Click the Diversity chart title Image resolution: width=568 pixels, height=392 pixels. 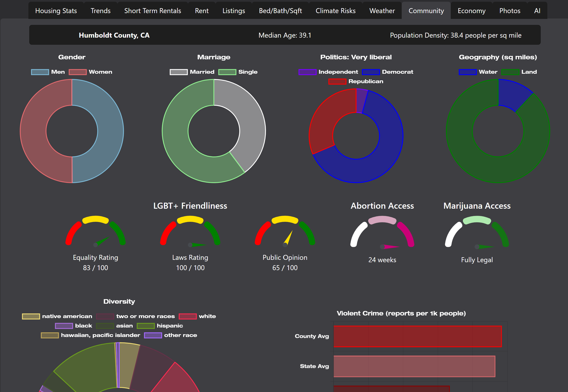(119, 301)
